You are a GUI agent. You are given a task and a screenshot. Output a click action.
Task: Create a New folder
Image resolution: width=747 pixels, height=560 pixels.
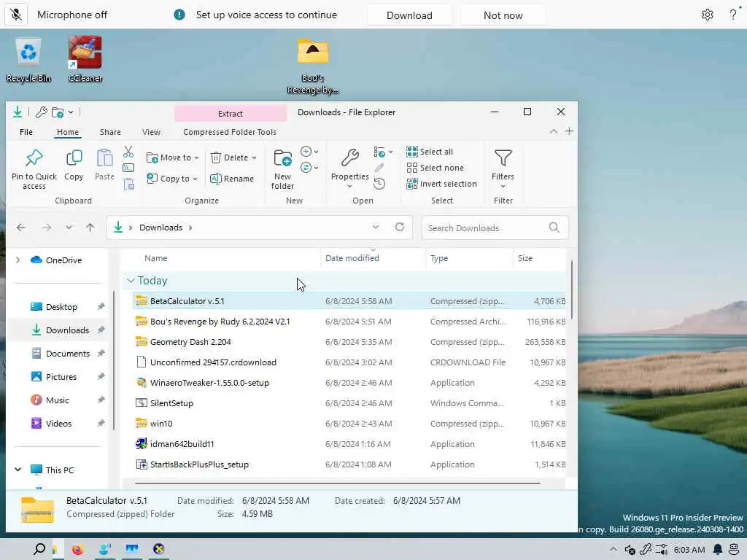point(282,169)
